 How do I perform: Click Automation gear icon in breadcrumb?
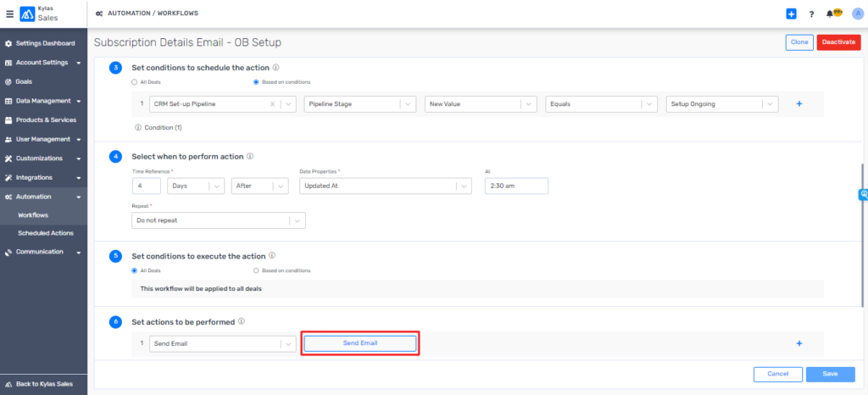click(98, 14)
